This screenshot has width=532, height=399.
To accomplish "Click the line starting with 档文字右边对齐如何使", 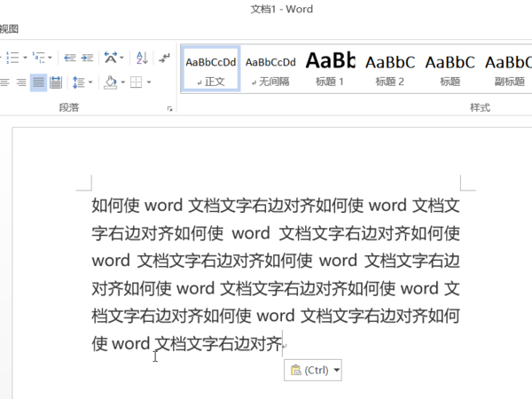I will pos(276,316).
